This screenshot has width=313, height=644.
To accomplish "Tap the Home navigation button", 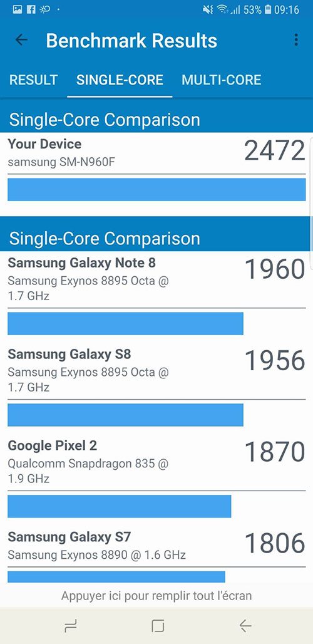I will point(158,626).
